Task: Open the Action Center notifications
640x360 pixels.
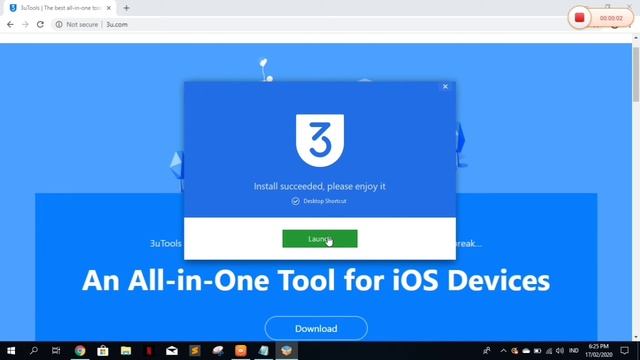Action: 624,351
